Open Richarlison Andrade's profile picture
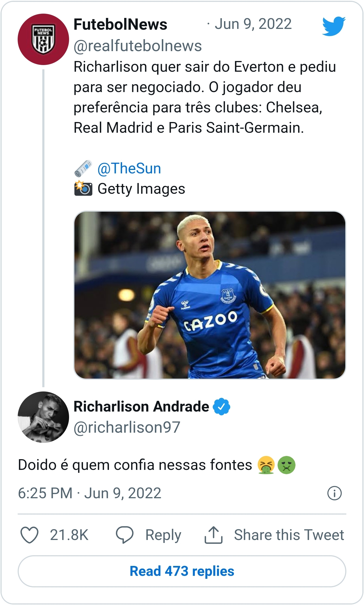Viewport: 364px width, 605px height. (43, 417)
